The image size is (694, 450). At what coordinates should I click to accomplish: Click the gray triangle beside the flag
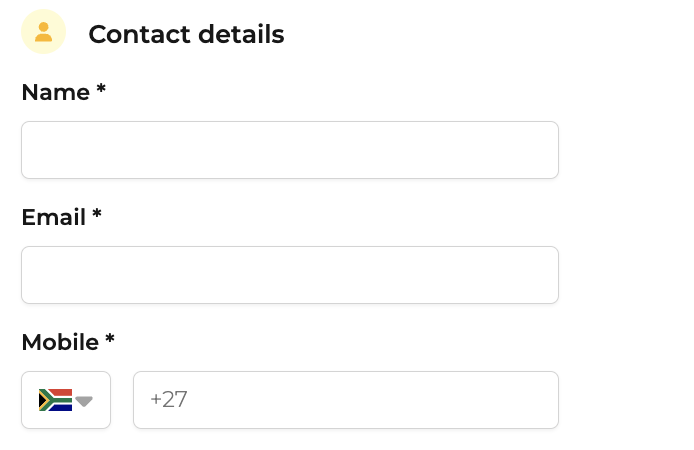[x=84, y=401]
